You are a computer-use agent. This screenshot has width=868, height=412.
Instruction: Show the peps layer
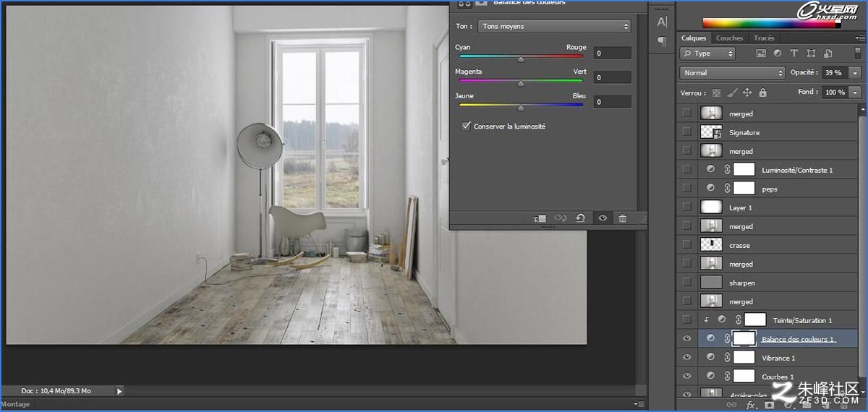[x=687, y=188]
